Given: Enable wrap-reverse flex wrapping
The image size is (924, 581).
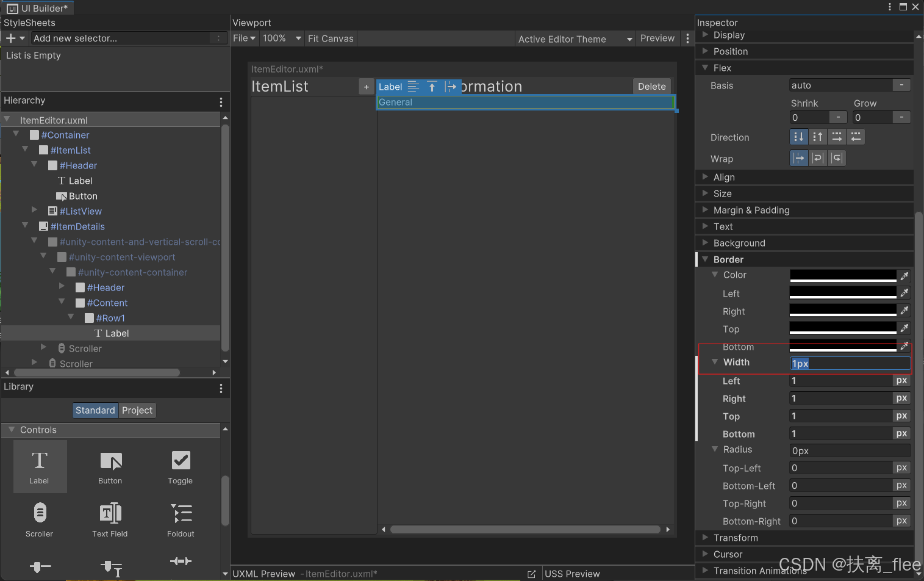Looking at the screenshot, I should coord(837,158).
